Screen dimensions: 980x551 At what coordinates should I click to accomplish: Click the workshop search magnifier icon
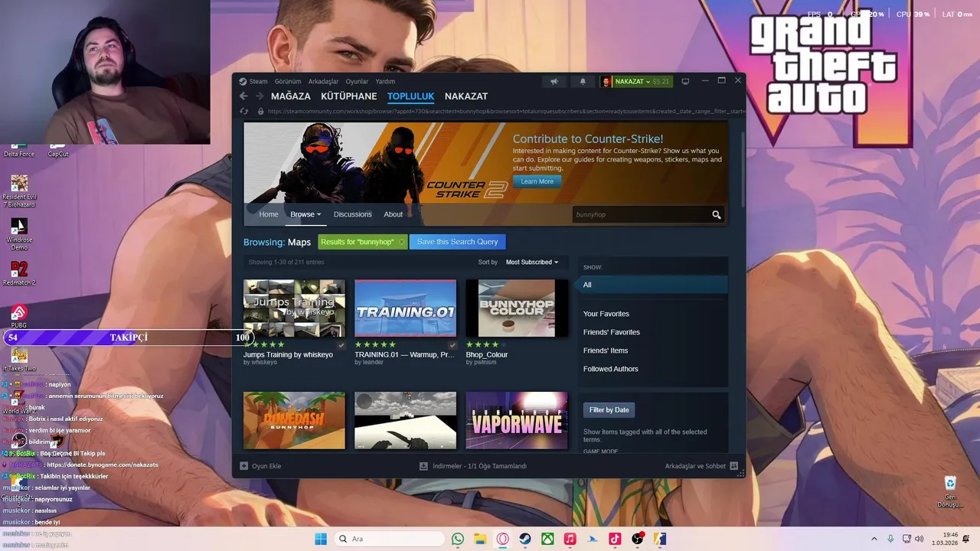click(717, 214)
